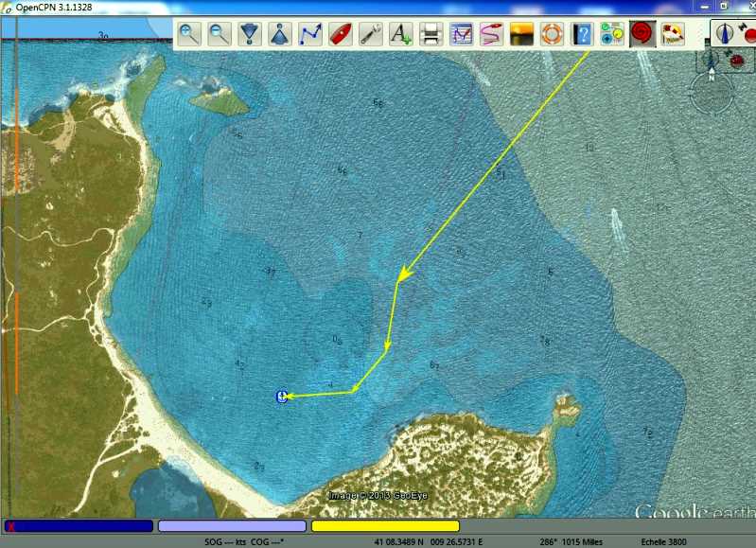The image size is (756, 548).
Task: Drop a man overboard lifebuoy marker
Action: (x=552, y=35)
